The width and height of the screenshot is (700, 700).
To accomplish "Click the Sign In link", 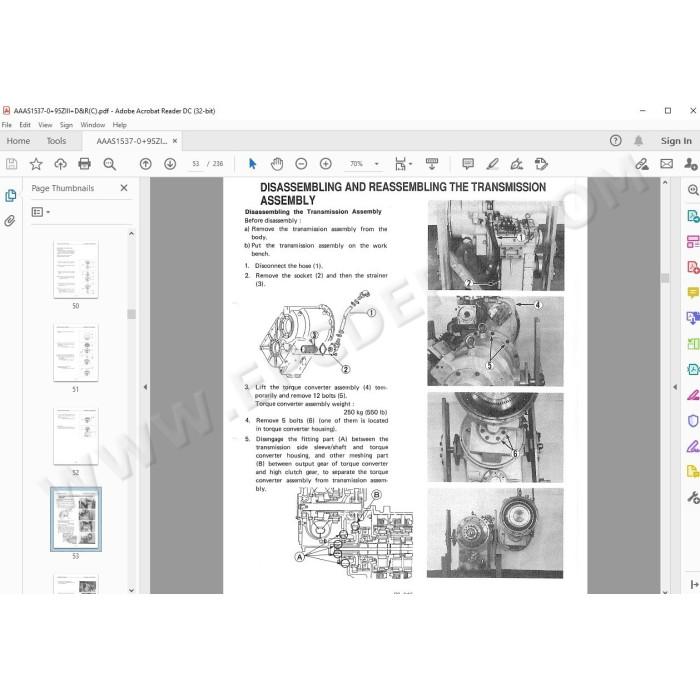I will (x=676, y=141).
